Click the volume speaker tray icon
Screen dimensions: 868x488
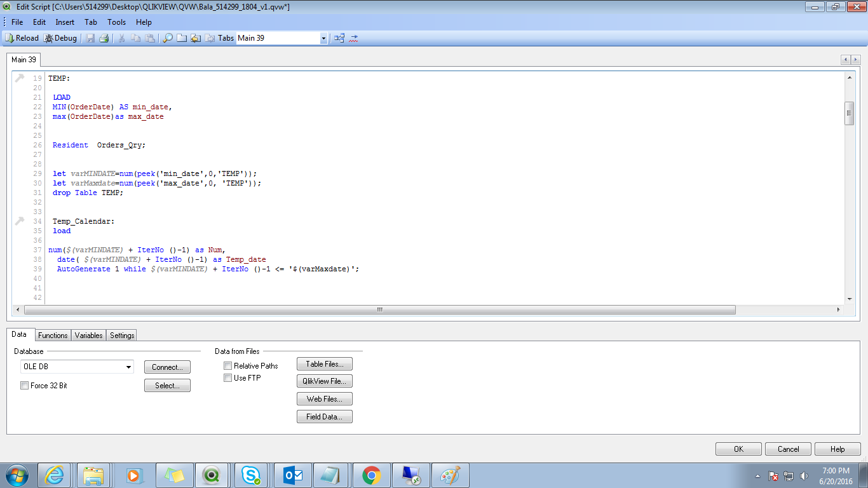click(x=804, y=476)
